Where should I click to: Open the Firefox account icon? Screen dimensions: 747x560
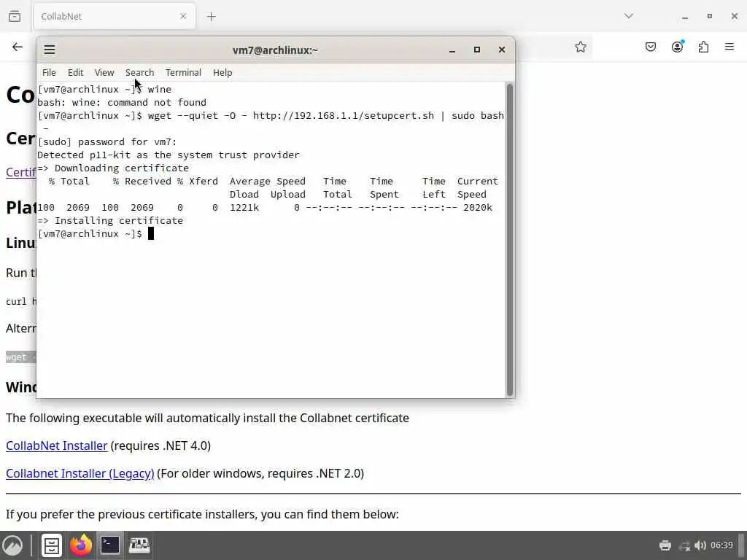(x=677, y=47)
